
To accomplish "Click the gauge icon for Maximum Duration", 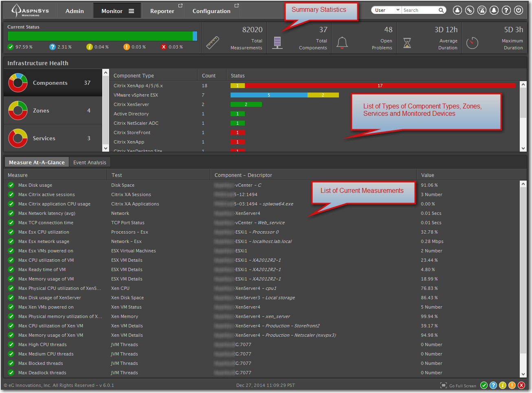I will pos(472,43).
